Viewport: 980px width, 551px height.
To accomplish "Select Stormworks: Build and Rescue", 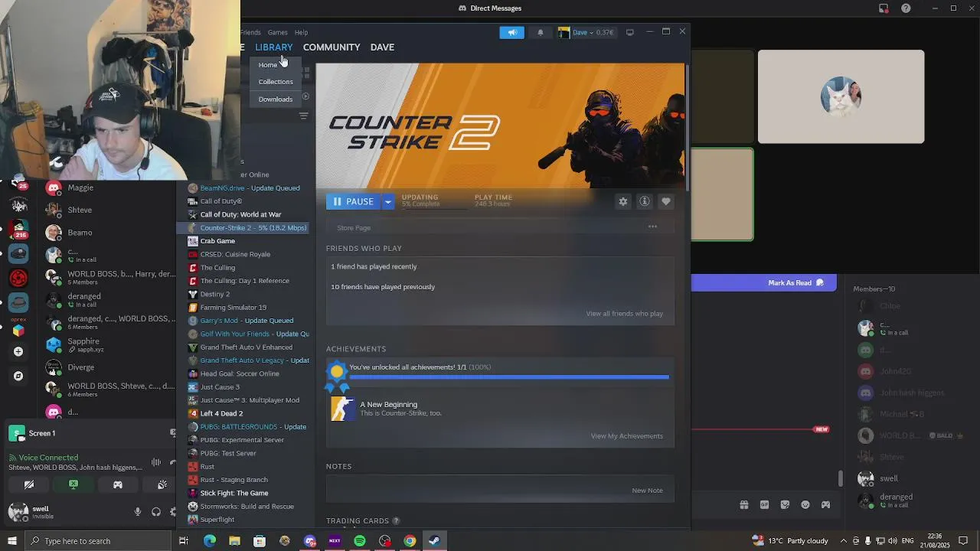I will 247,507.
